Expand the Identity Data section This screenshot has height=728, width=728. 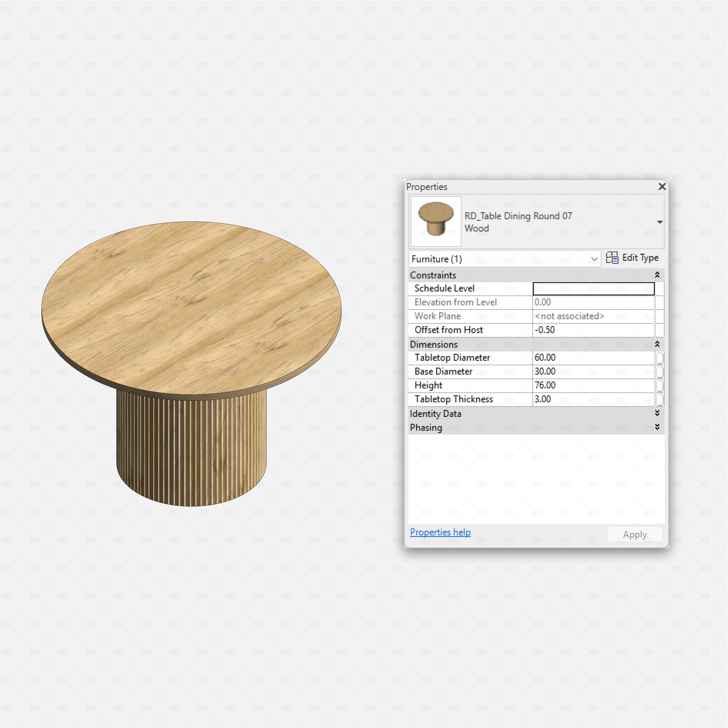coord(657,413)
